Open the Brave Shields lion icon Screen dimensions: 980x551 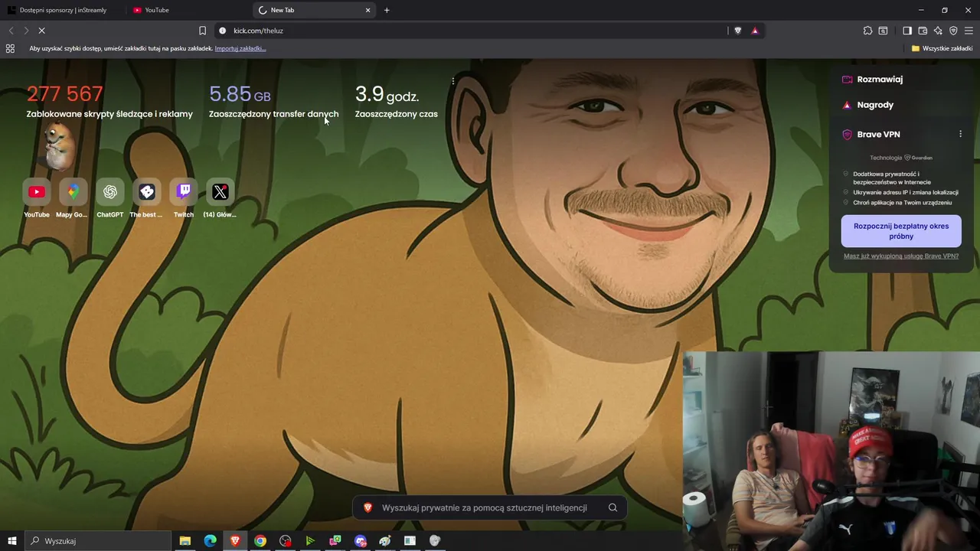tap(738, 31)
